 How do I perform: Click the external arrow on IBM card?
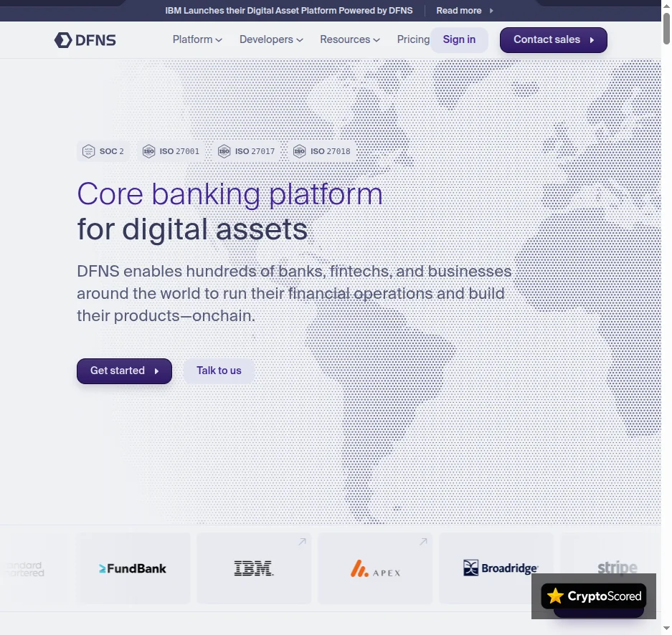[x=302, y=542]
